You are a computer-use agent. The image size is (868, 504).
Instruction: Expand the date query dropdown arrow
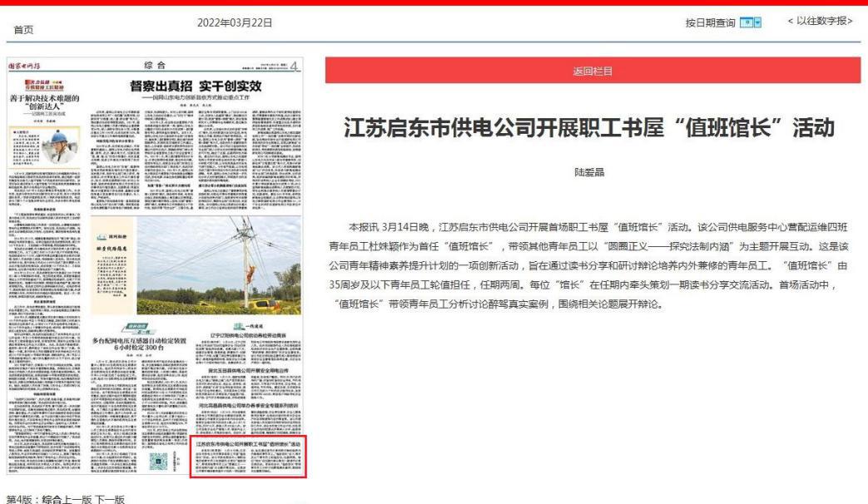(x=758, y=22)
